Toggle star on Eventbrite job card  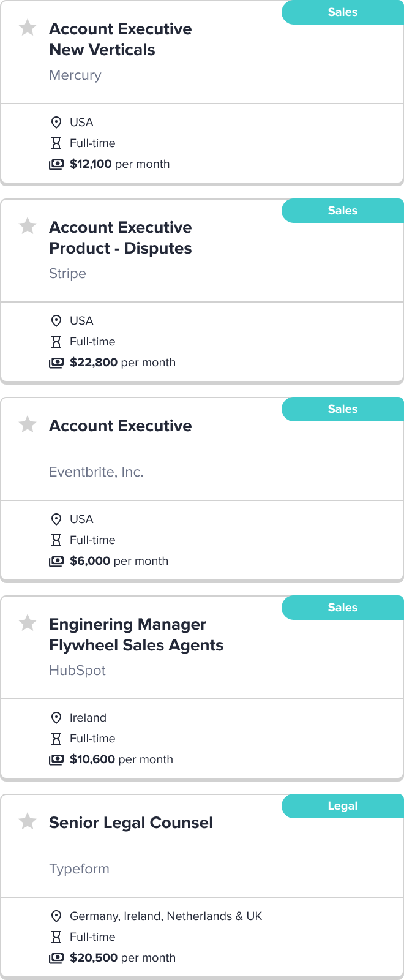pos(28,424)
